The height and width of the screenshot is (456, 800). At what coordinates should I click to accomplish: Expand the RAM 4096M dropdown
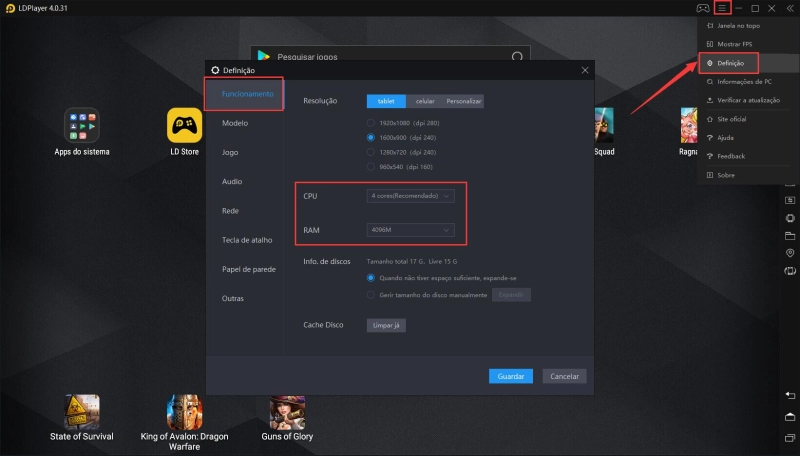(x=410, y=230)
